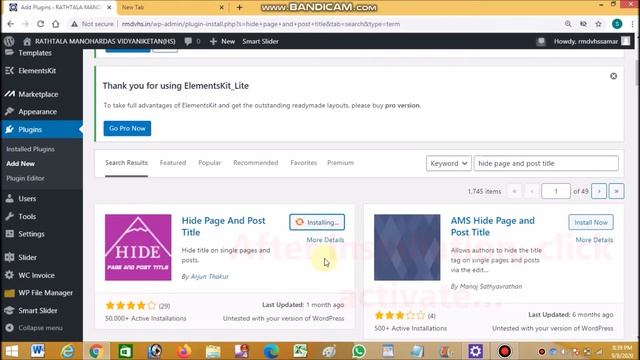The width and height of the screenshot is (640, 360).
Task: Click the HIDE plugin thumbnail
Action: (x=138, y=247)
